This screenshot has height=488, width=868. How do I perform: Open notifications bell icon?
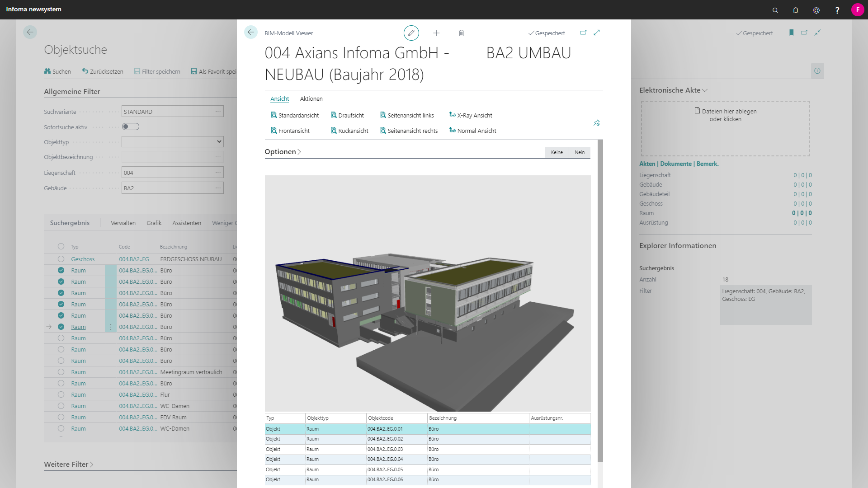(x=796, y=10)
